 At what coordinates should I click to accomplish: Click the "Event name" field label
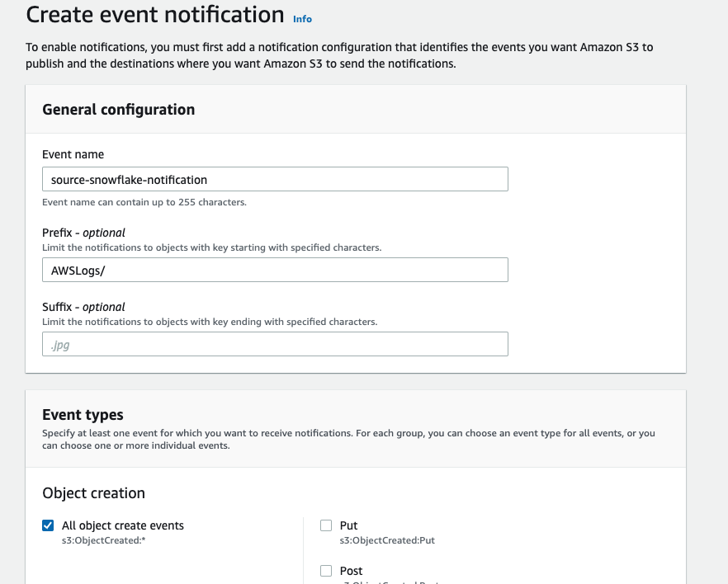point(73,154)
